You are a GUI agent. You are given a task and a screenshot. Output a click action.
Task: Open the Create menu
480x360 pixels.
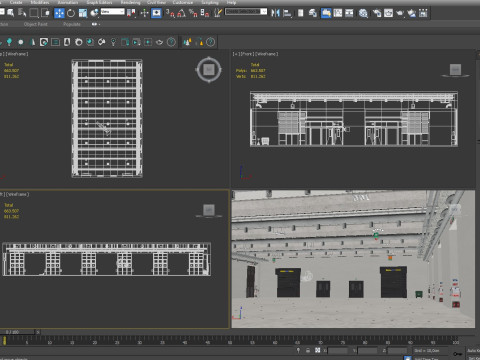coord(16,2)
